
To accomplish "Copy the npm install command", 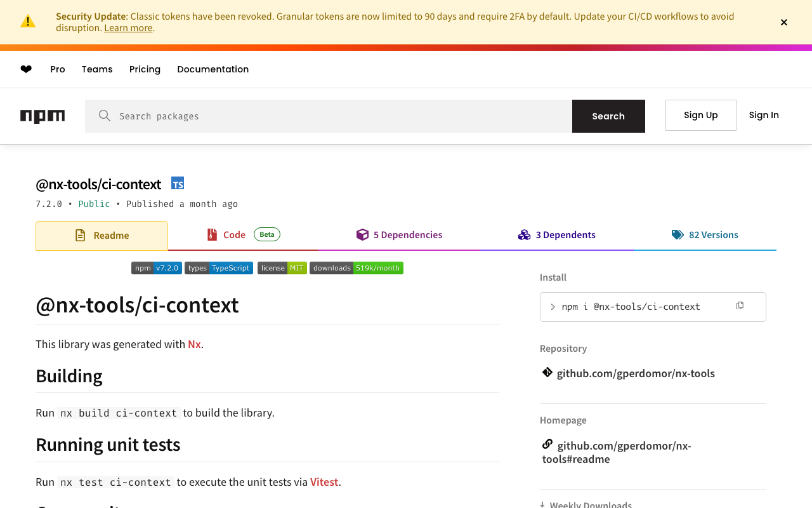I will click(x=740, y=306).
